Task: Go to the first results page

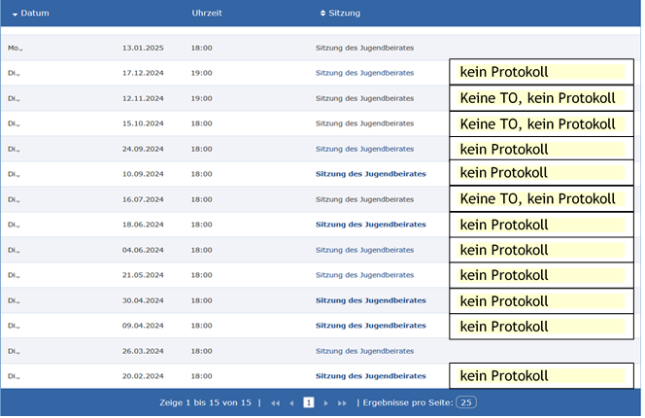Action: click(x=275, y=402)
